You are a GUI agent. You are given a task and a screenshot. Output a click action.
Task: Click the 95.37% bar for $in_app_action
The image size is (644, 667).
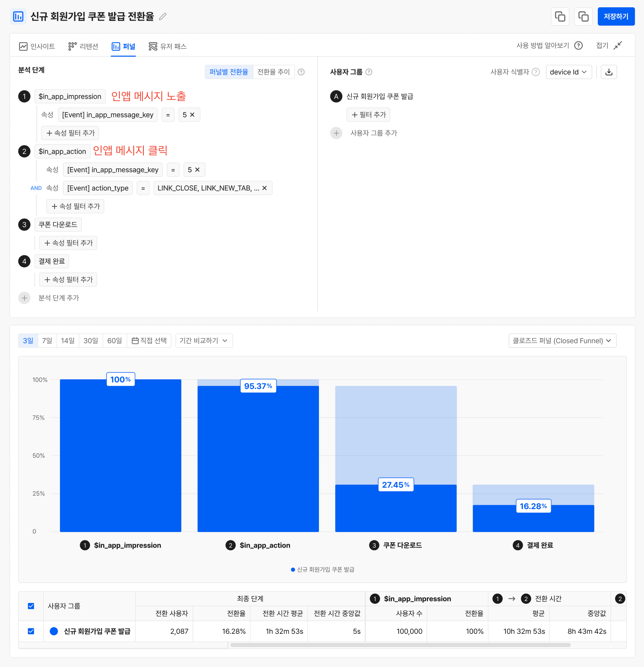click(258, 459)
